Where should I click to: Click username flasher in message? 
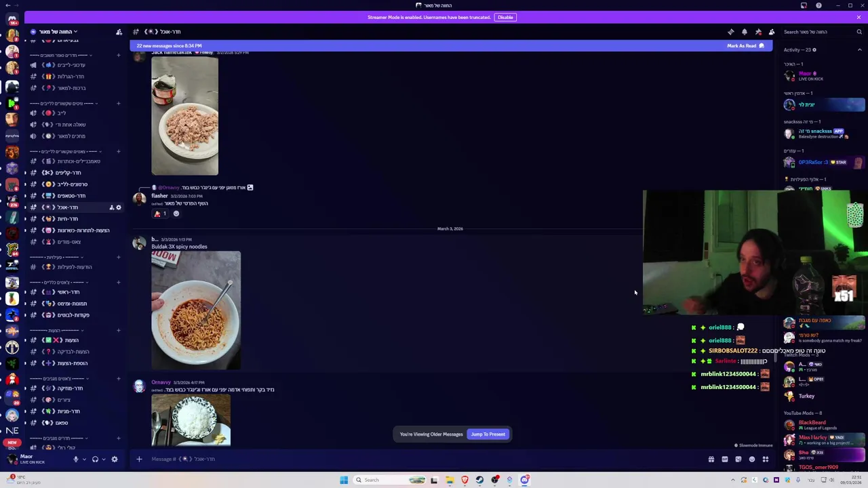tap(159, 196)
